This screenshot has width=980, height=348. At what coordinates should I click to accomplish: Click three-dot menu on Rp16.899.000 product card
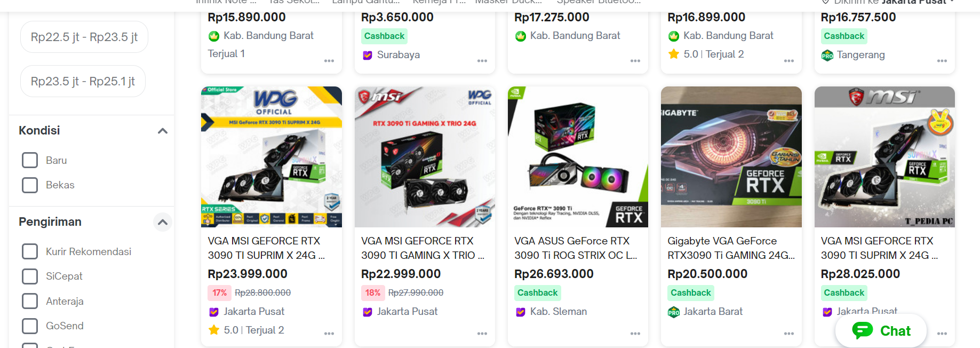click(789, 61)
